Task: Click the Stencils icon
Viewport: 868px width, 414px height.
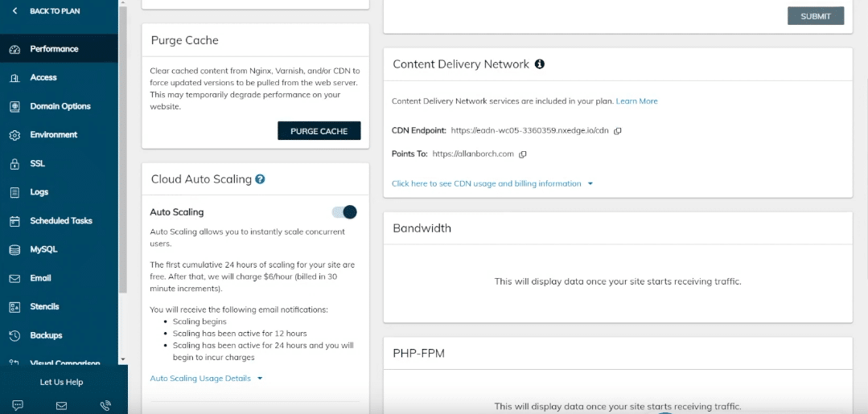Action: [x=15, y=306]
